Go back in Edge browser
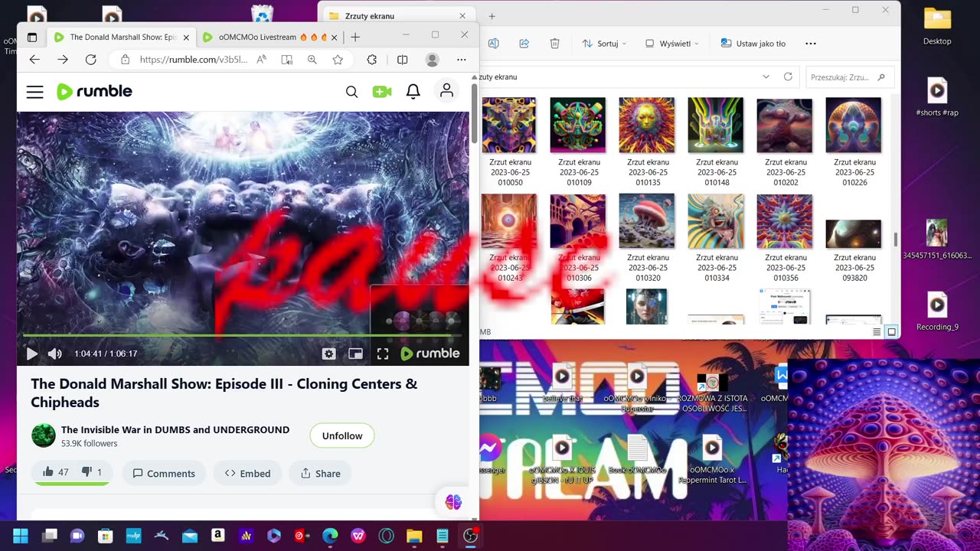The height and width of the screenshot is (551, 980). (x=34, y=59)
